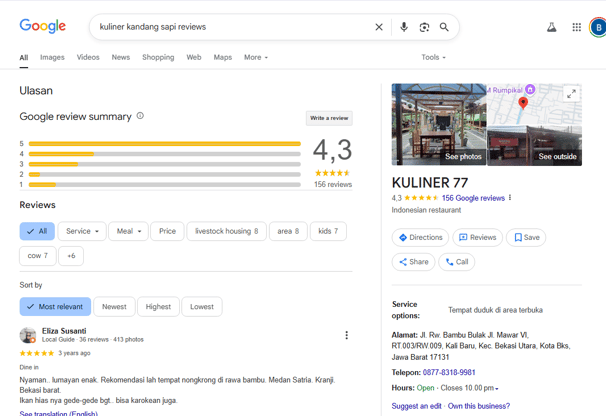Filter reviews by area
606x416 pixels.
coord(288,231)
